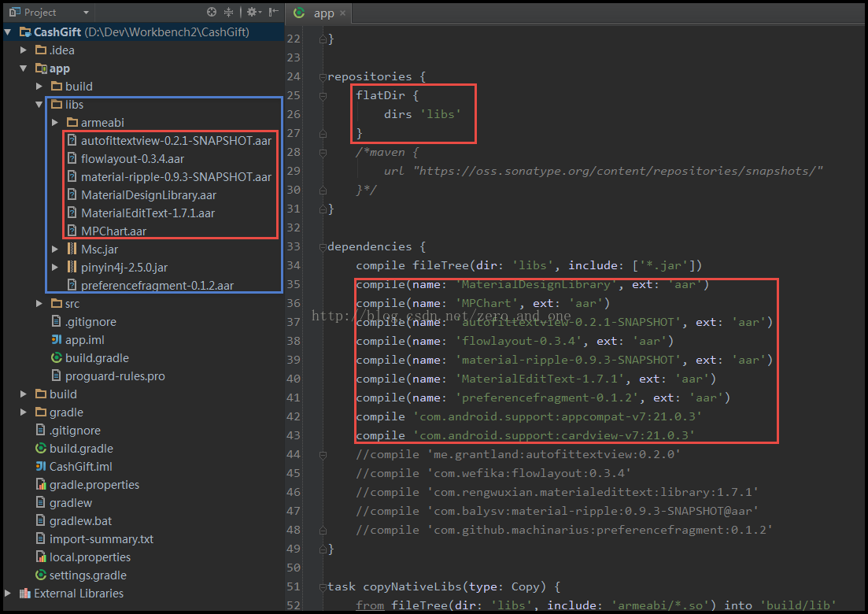Click the scroll from source target icon
The height and width of the screenshot is (614, 868).
point(212,12)
